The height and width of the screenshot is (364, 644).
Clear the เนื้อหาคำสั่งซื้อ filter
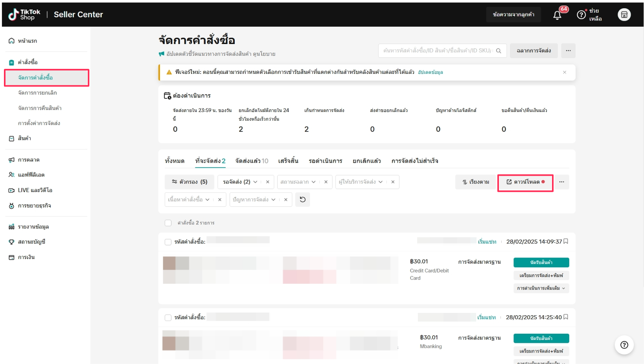tap(220, 200)
